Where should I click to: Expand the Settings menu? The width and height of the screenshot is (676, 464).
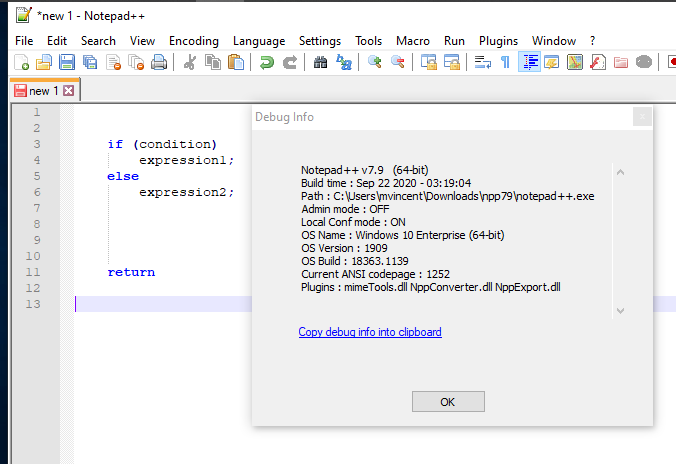click(x=319, y=40)
